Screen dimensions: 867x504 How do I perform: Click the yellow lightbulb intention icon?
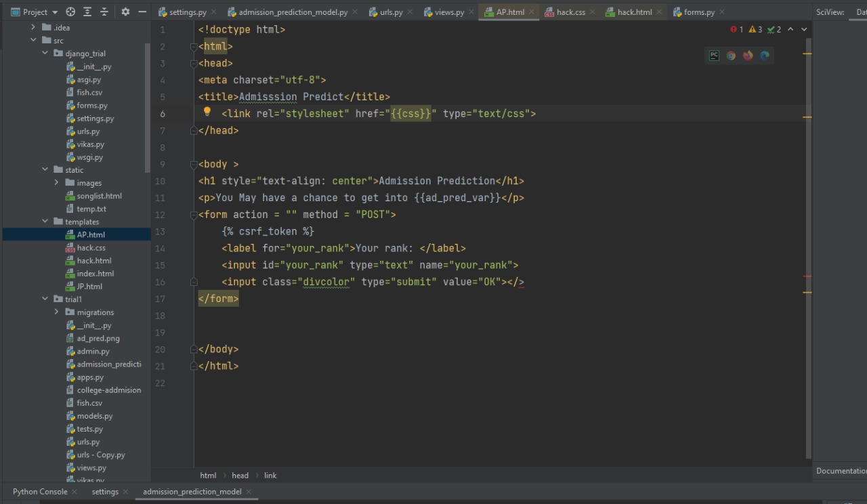pyautogui.click(x=207, y=112)
